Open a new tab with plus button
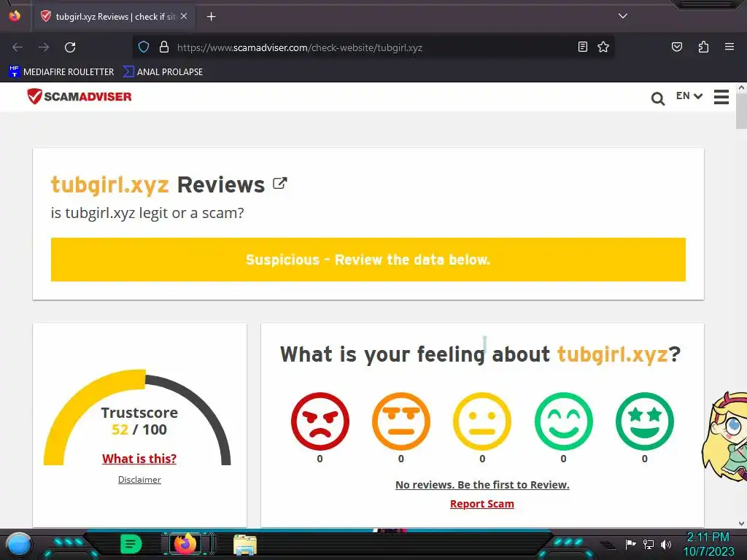Viewport: 747px width, 560px height. [x=211, y=17]
